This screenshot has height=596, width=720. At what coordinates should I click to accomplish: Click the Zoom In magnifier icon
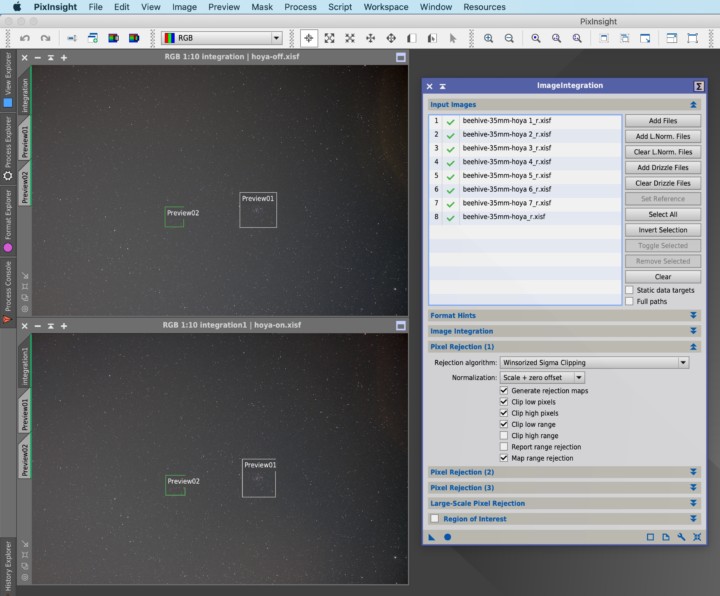click(x=488, y=38)
